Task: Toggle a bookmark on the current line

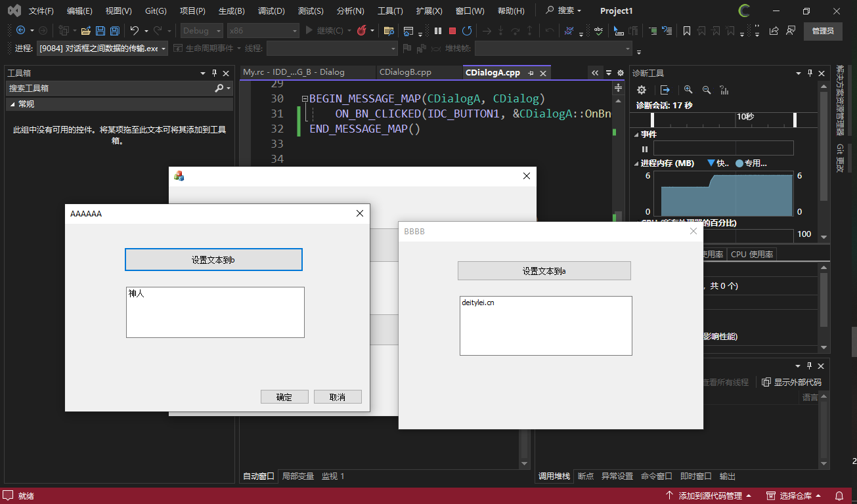Action: click(686, 30)
